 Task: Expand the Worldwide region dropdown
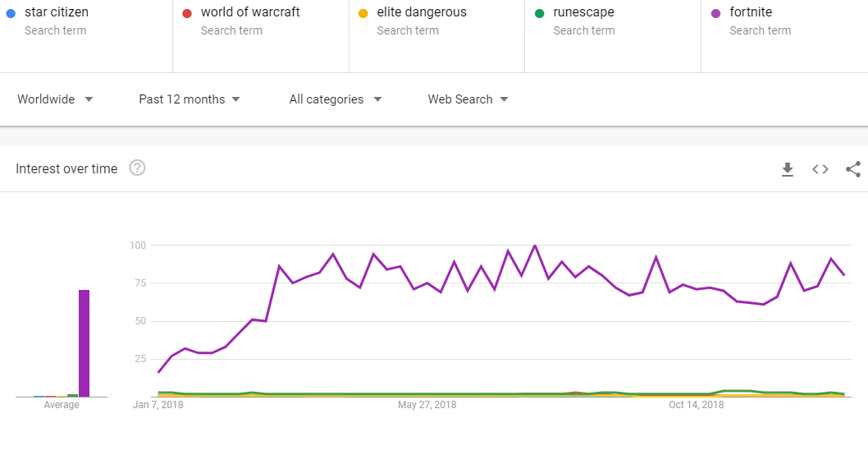click(x=55, y=99)
